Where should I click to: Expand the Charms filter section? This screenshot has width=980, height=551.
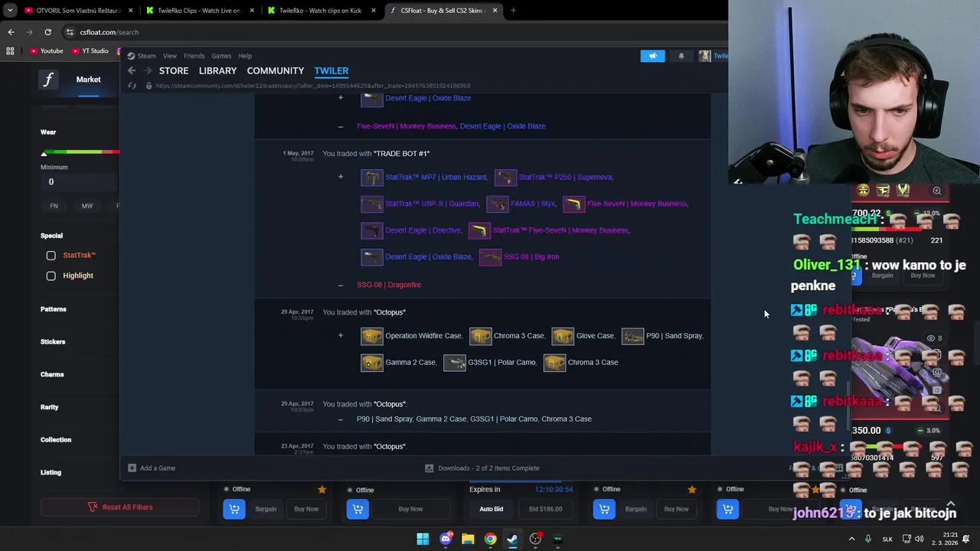coord(52,375)
